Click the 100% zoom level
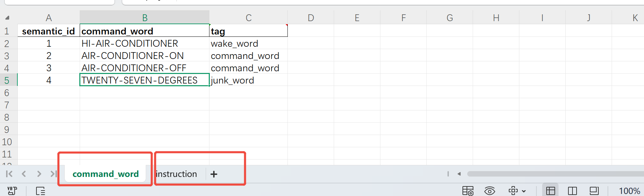The height and width of the screenshot is (196, 644). (x=629, y=191)
